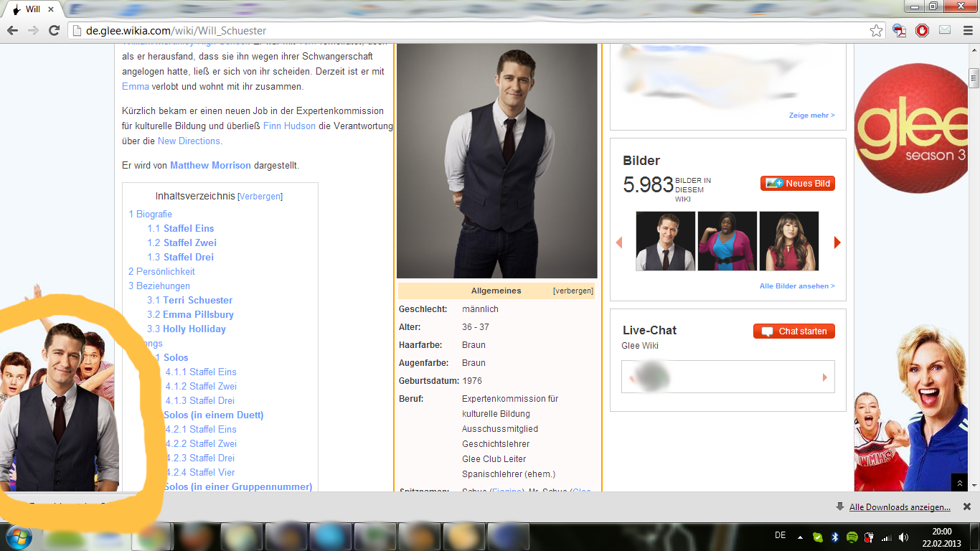
Task: Click the volume speaker tray icon
Action: 903,537
